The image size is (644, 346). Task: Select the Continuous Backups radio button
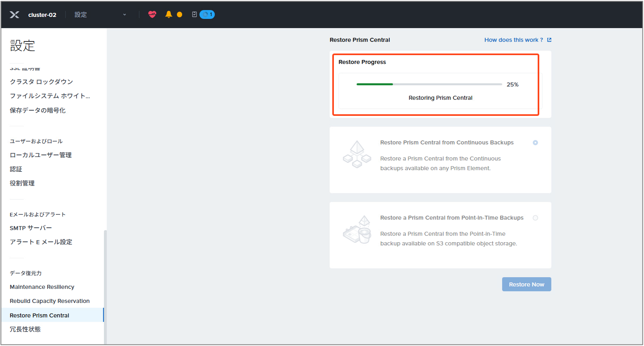pos(535,142)
